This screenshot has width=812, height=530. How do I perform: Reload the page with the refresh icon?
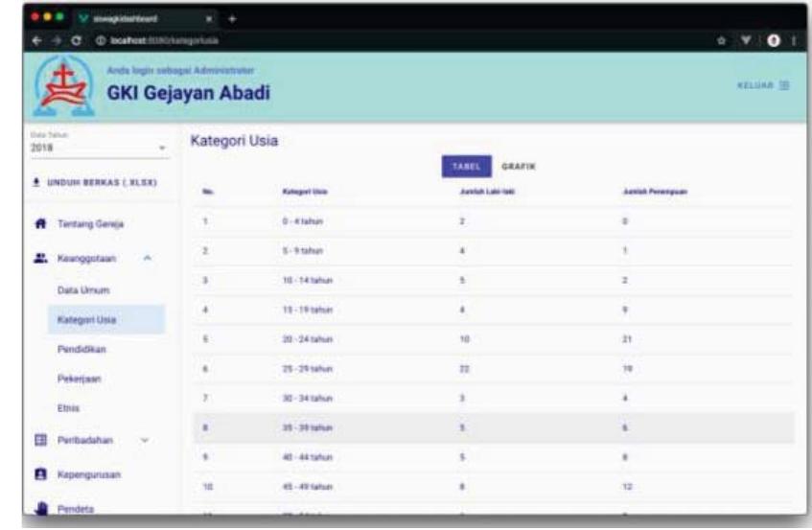(x=76, y=40)
